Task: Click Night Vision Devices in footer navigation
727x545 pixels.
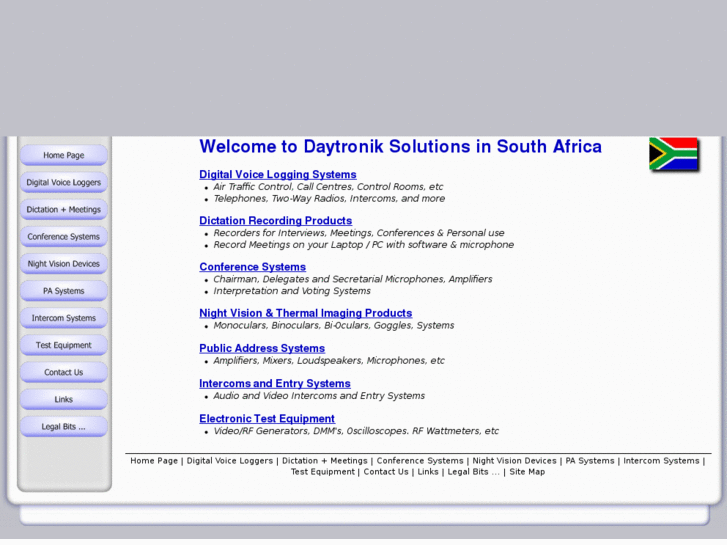Action: (x=514, y=461)
